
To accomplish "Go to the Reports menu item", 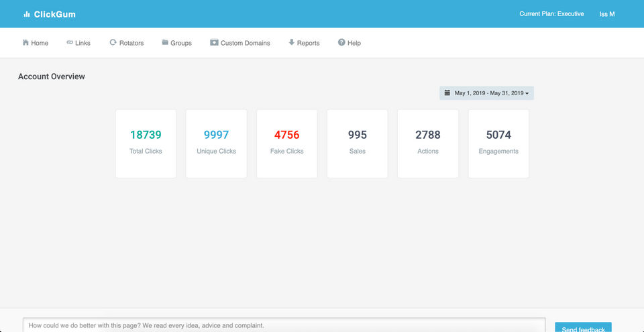I will [304, 43].
